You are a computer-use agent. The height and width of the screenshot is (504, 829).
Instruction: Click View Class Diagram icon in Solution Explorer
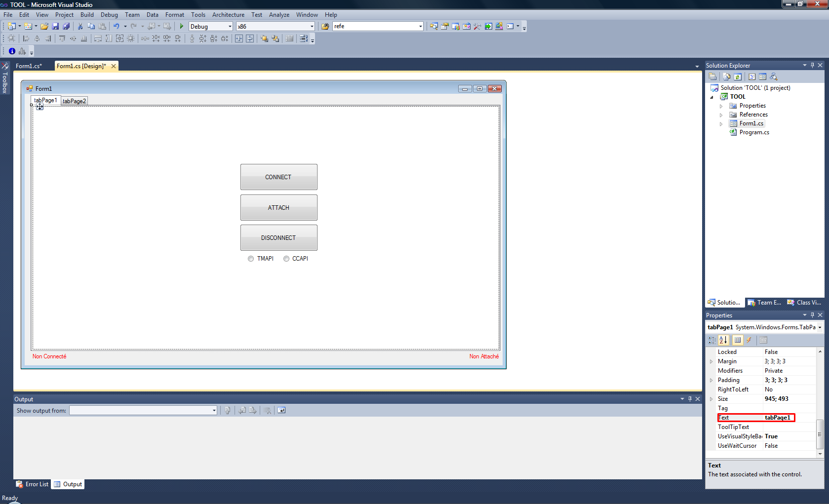[x=774, y=77]
